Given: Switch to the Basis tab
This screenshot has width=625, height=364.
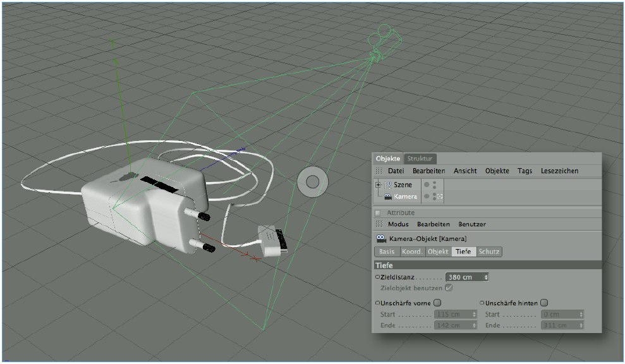Looking at the screenshot, I should 387,252.
